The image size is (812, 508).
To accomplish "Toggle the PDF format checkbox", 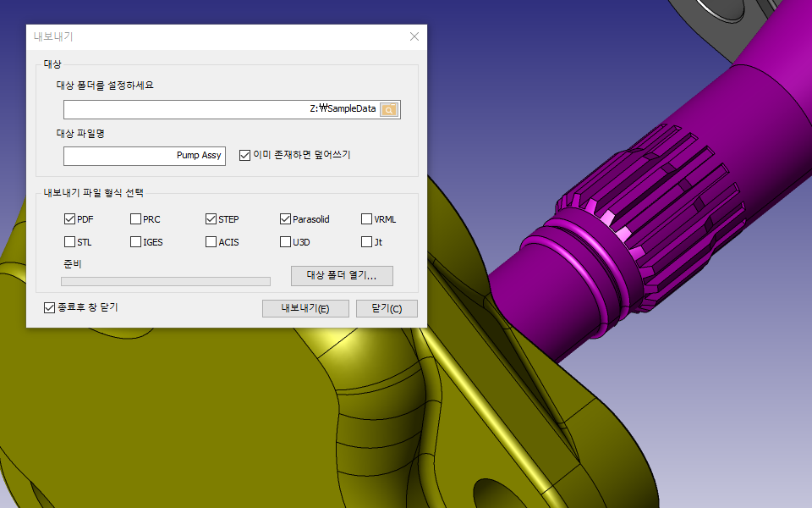I will 69,219.
